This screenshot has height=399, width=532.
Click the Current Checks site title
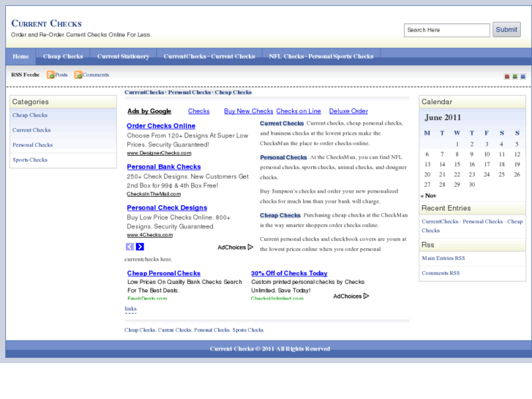[47, 23]
